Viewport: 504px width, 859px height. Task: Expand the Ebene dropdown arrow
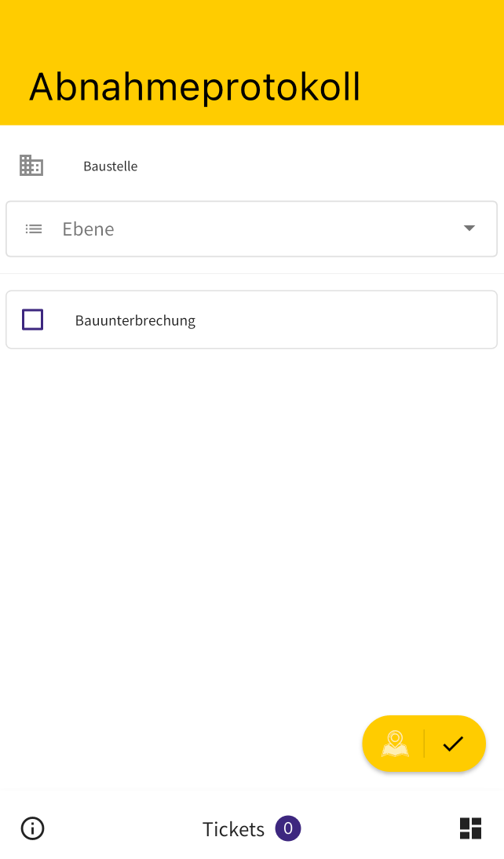(469, 228)
